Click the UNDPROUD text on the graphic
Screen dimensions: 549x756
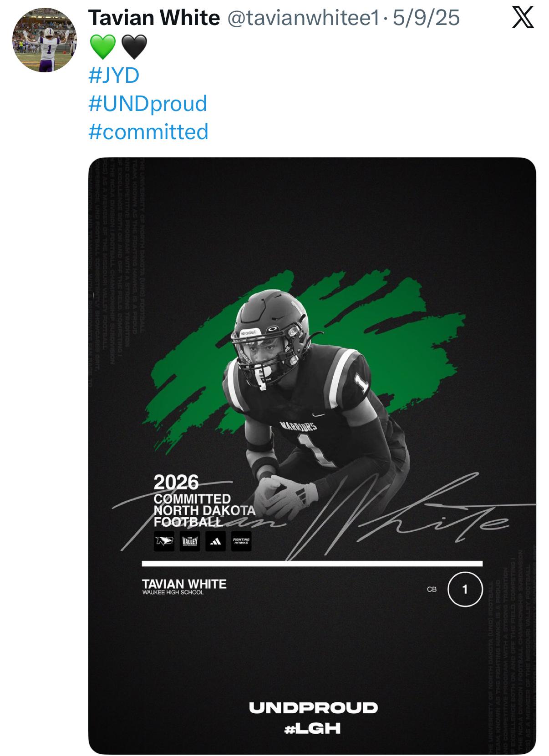(x=313, y=708)
